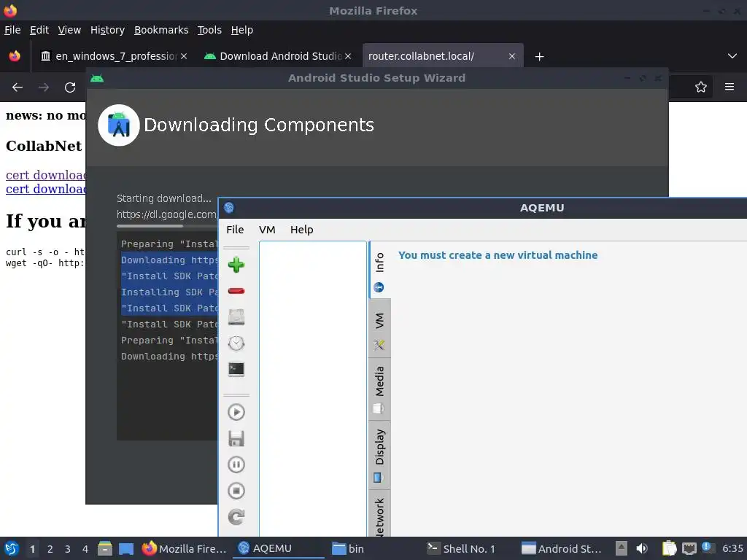Click the show desktop icon in the taskbar
The image size is (747, 560).
click(x=126, y=548)
